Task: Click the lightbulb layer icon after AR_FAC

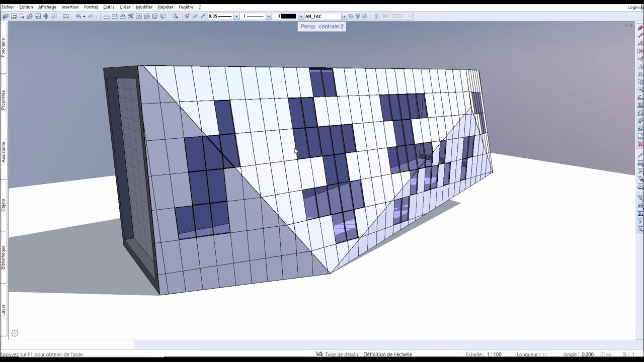Action: pos(358,16)
